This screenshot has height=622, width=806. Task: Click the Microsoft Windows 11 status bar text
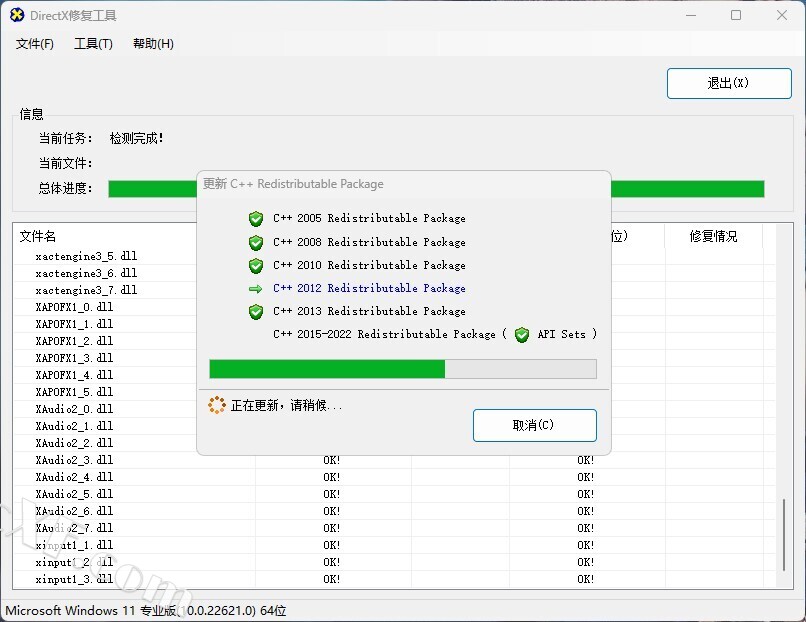146,611
